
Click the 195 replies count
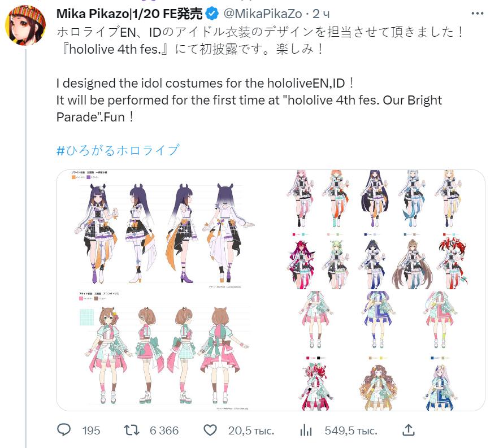pos(91,430)
